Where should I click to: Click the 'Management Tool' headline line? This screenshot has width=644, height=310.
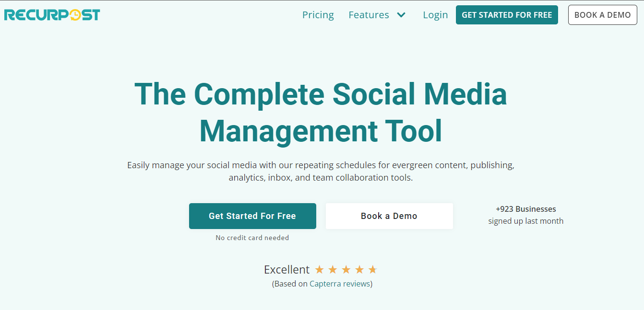coord(321,131)
